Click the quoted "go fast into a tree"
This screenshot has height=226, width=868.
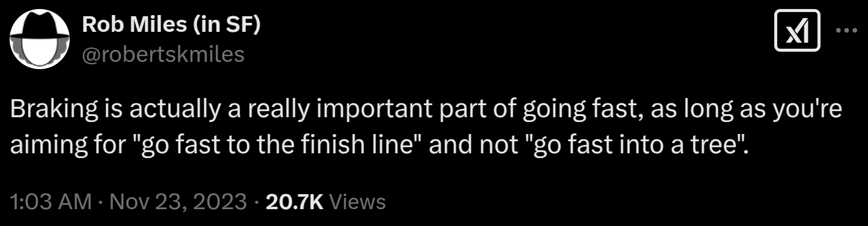[640, 145]
